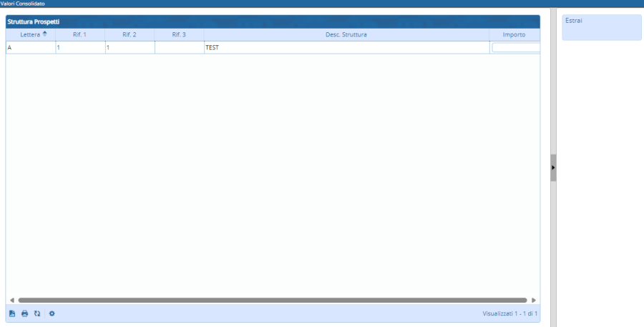Screen dimensions: 644x327
Task: Click the Rif. 2 column header
Action: pos(130,34)
